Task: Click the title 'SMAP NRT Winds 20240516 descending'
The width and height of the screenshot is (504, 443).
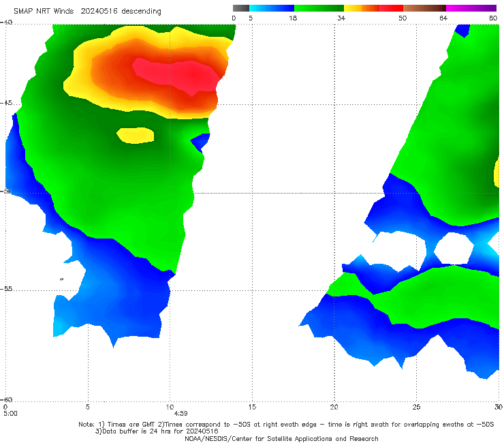Action: pyautogui.click(x=87, y=12)
